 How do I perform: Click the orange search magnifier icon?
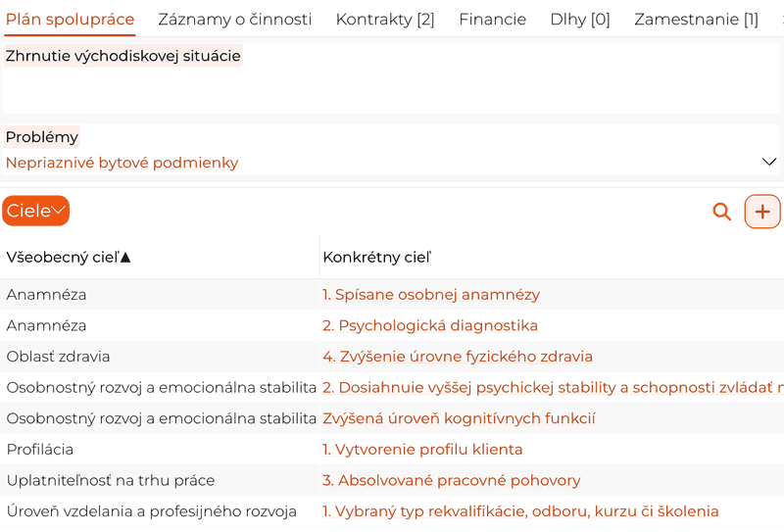721,212
